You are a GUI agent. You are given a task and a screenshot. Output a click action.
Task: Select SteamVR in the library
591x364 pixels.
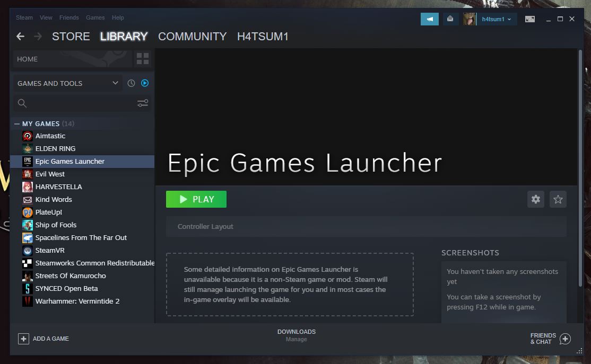point(83,250)
